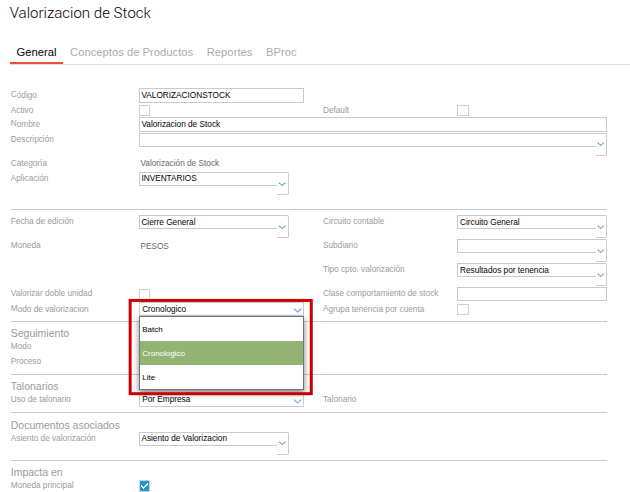Enable the Default checkbox
The height and width of the screenshot is (492, 630).
463,110
